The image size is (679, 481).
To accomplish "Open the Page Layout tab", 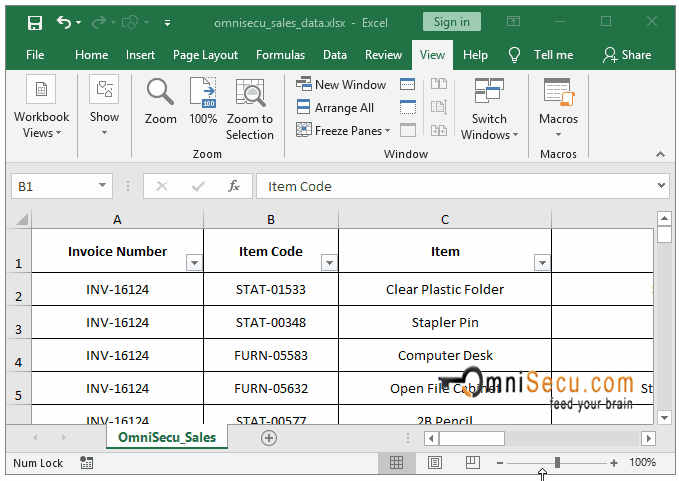I will pyautogui.click(x=205, y=55).
